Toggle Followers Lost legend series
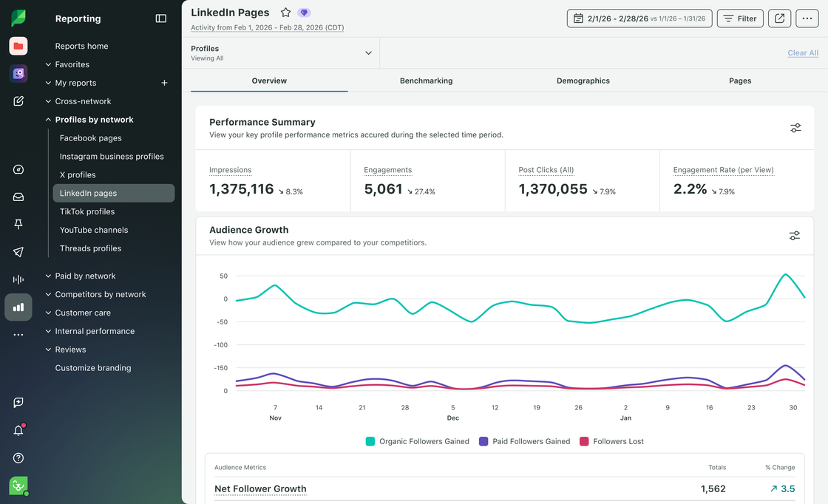828x504 pixels. click(611, 441)
